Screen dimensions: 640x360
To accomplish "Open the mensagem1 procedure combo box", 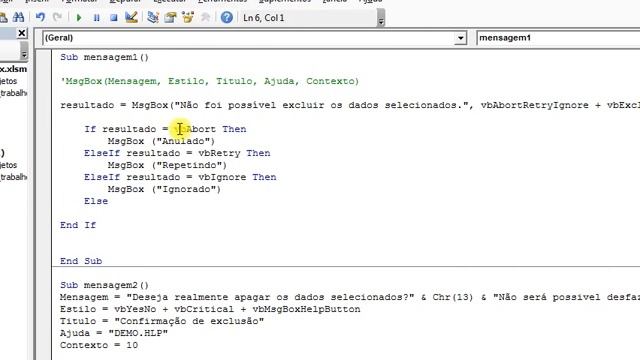I will tap(558, 38).
